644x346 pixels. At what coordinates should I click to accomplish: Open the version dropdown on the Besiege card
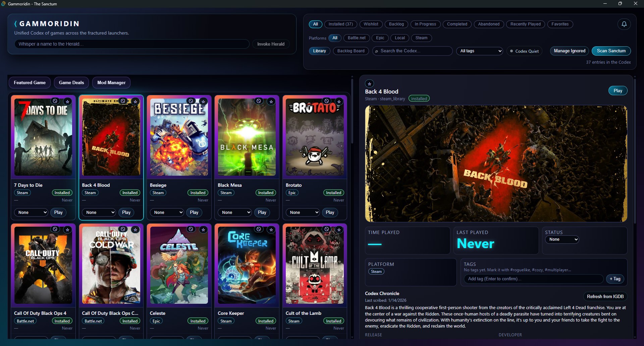point(167,212)
